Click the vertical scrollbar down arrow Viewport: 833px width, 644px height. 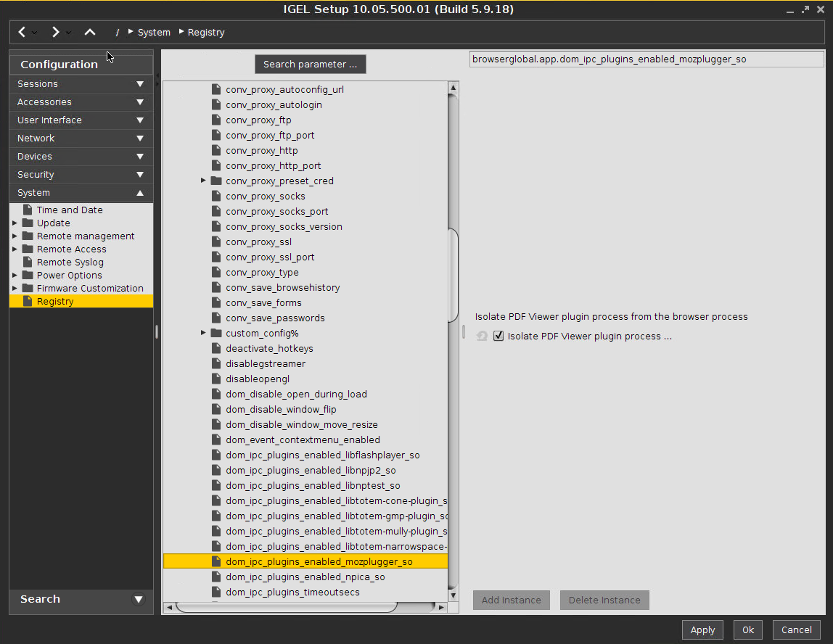(x=453, y=595)
